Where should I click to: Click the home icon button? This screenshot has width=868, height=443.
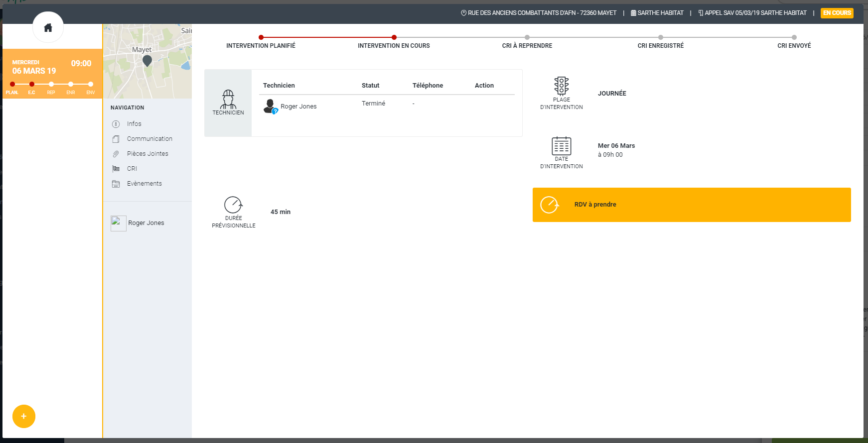(48, 27)
